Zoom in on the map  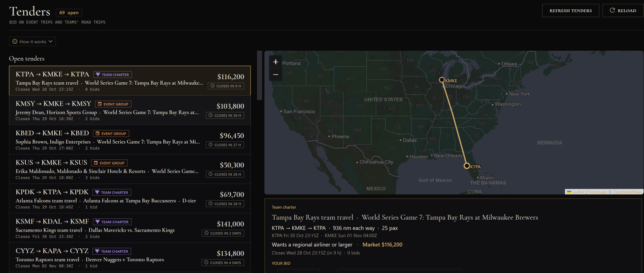[x=276, y=62]
